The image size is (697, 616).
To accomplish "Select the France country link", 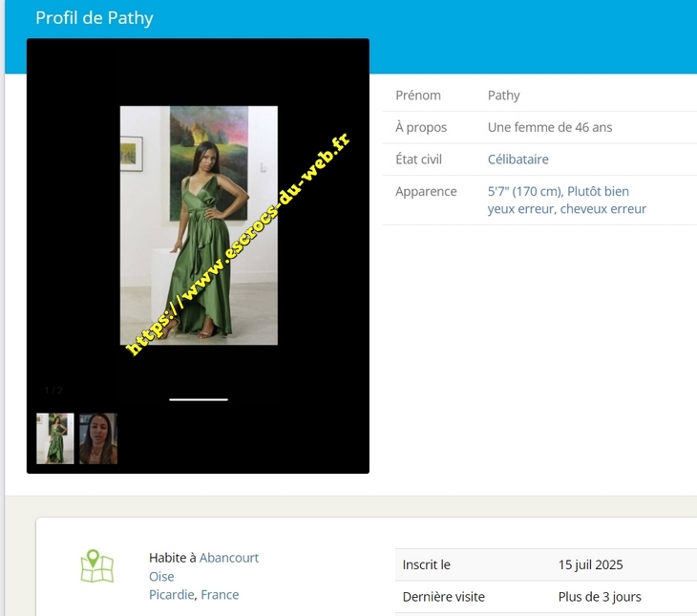I will [x=220, y=595].
